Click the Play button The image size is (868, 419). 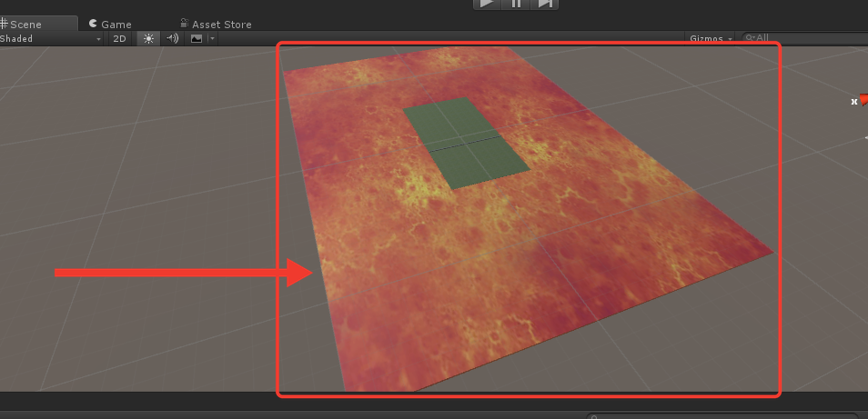(487, 4)
